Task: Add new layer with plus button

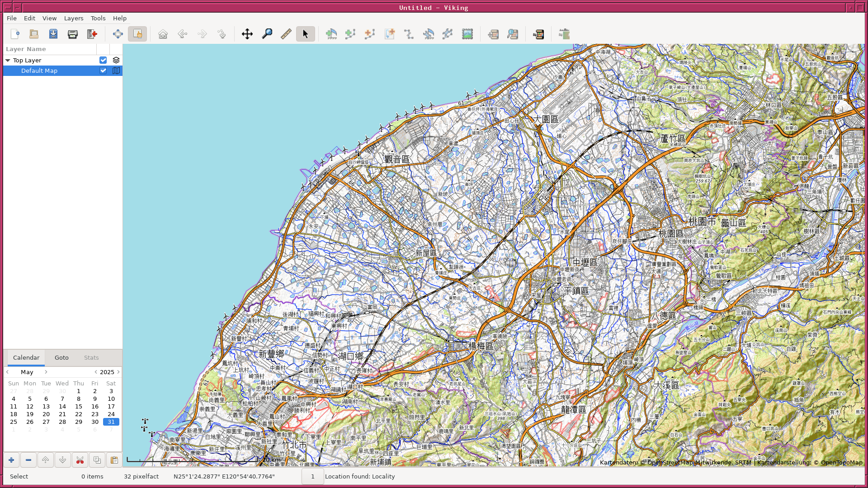Action: (11, 460)
